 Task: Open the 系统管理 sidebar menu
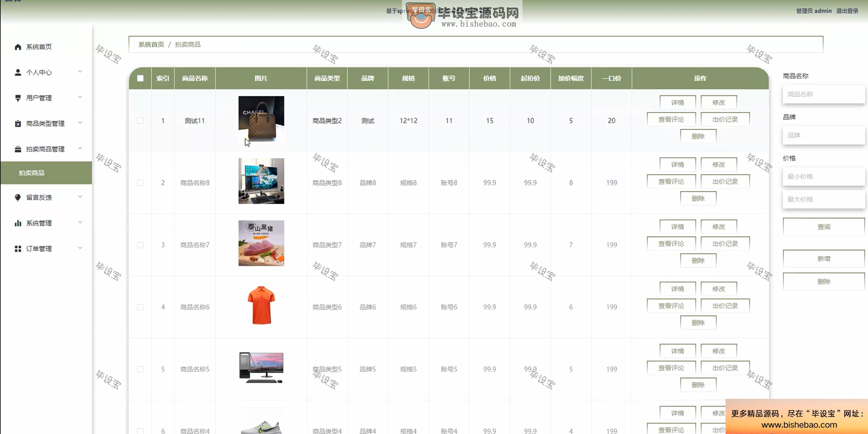coord(46,223)
